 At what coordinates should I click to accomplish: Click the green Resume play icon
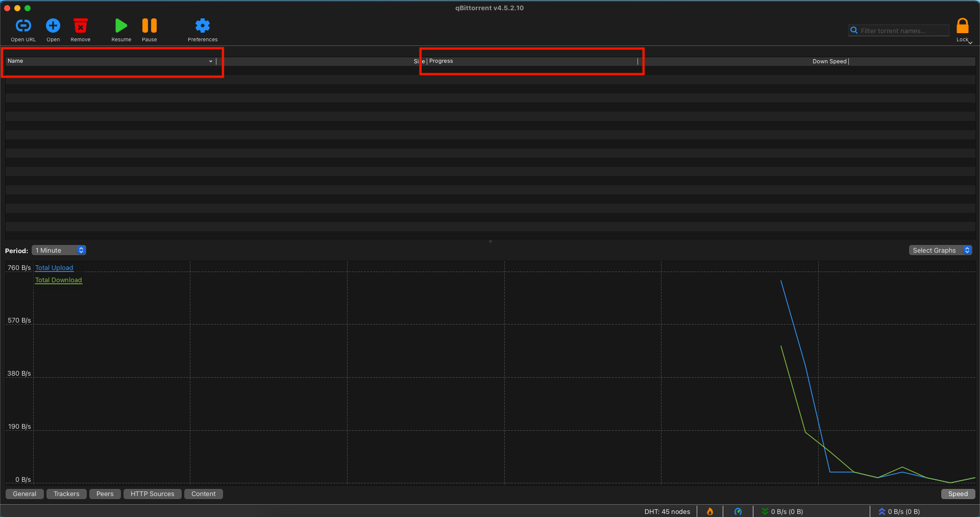click(x=121, y=26)
